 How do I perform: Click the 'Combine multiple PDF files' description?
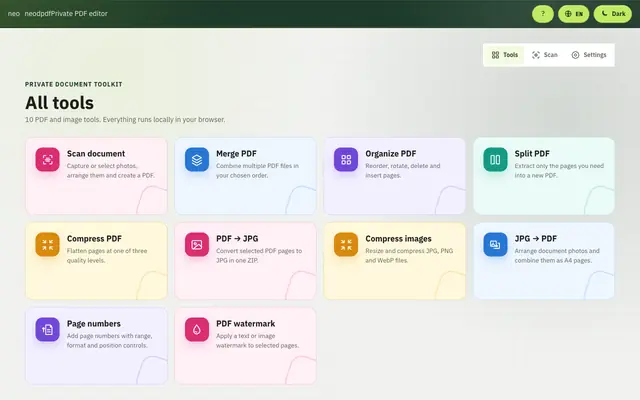(x=257, y=171)
